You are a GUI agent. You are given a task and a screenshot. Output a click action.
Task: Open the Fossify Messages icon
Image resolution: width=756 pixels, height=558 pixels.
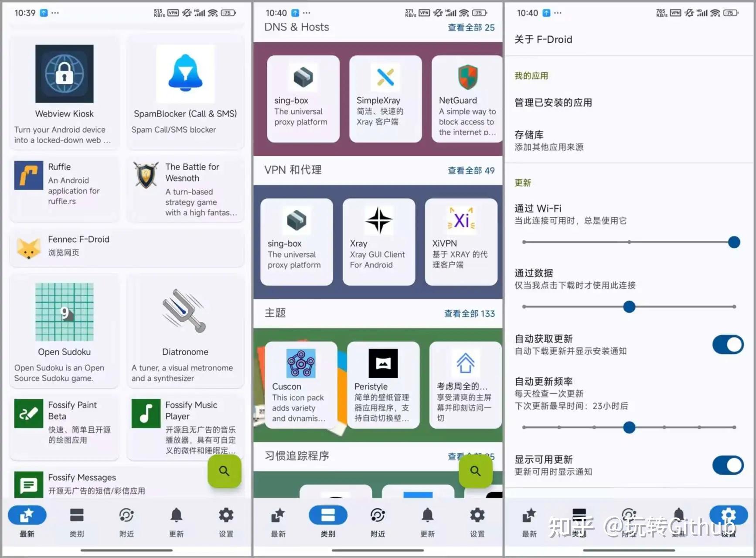(x=28, y=485)
